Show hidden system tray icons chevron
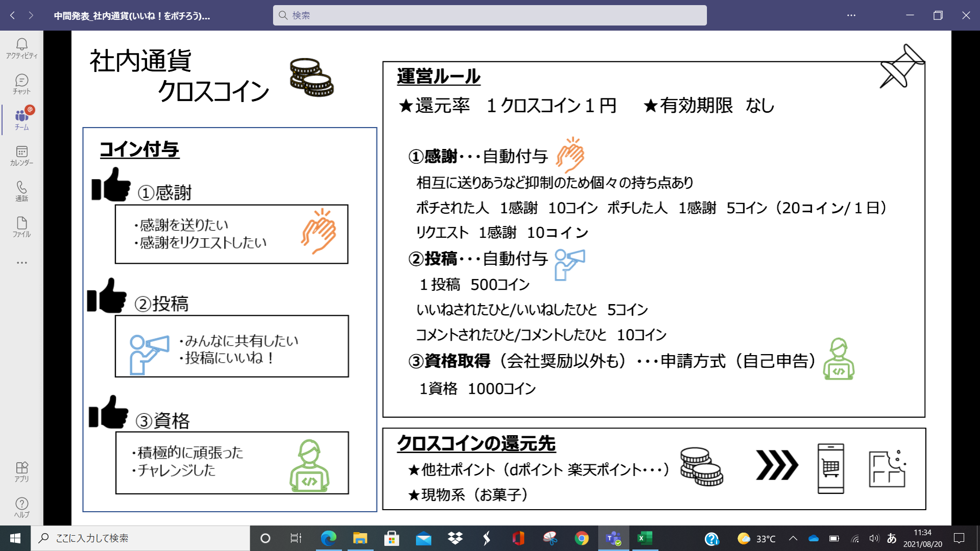The image size is (980, 551). click(x=793, y=538)
